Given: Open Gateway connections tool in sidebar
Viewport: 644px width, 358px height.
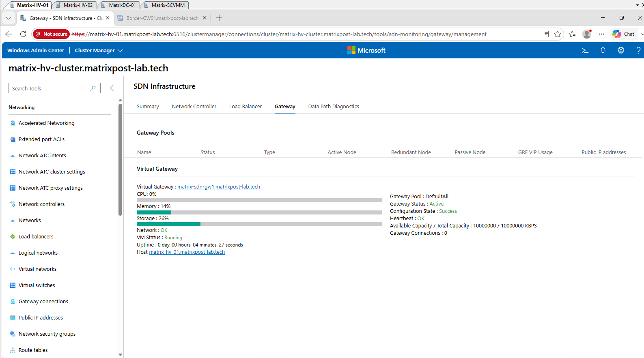Looking at the screenshot, I should click(x=43, y=301).
